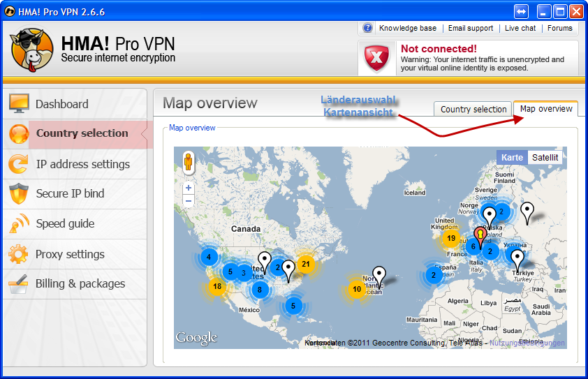The height and width of the screenshot is (379, 588).
Task: Click the Speed guide signal icon
Action: (x=19, y=223)
